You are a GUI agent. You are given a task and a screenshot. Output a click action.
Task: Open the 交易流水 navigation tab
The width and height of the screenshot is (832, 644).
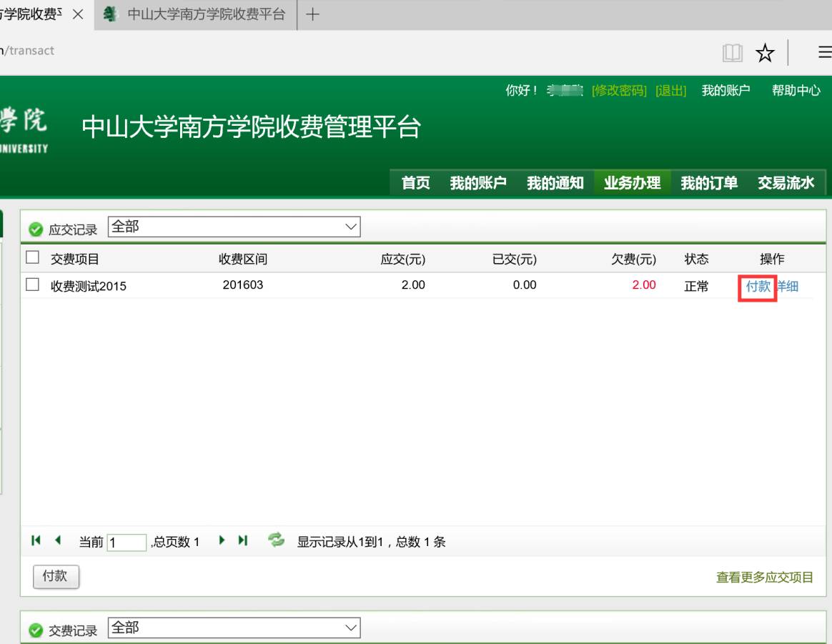786,183
